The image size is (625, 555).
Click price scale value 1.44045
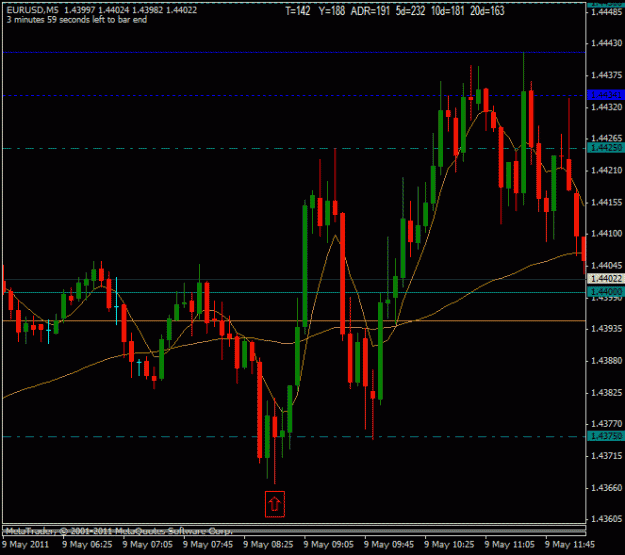[x=607, y=265]
